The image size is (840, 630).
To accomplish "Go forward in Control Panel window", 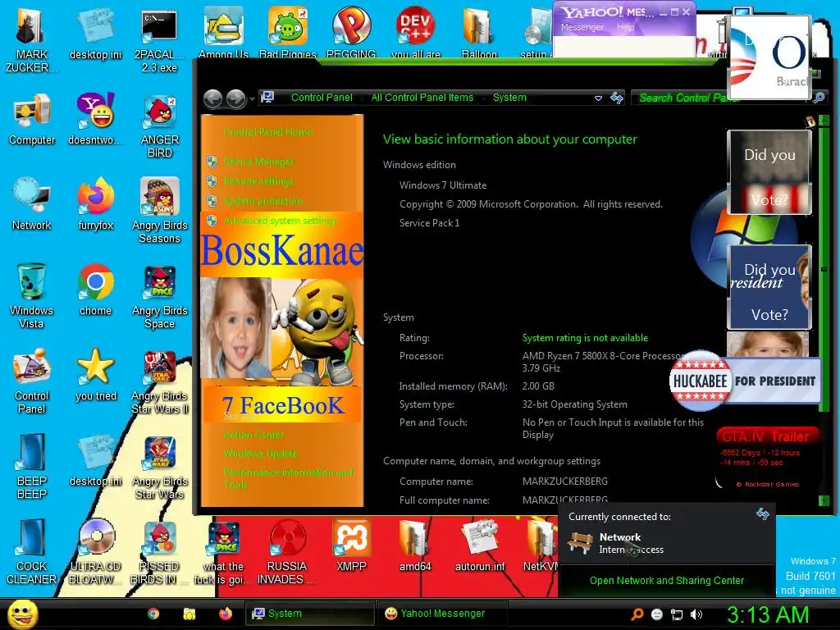I will pos(235,98).
